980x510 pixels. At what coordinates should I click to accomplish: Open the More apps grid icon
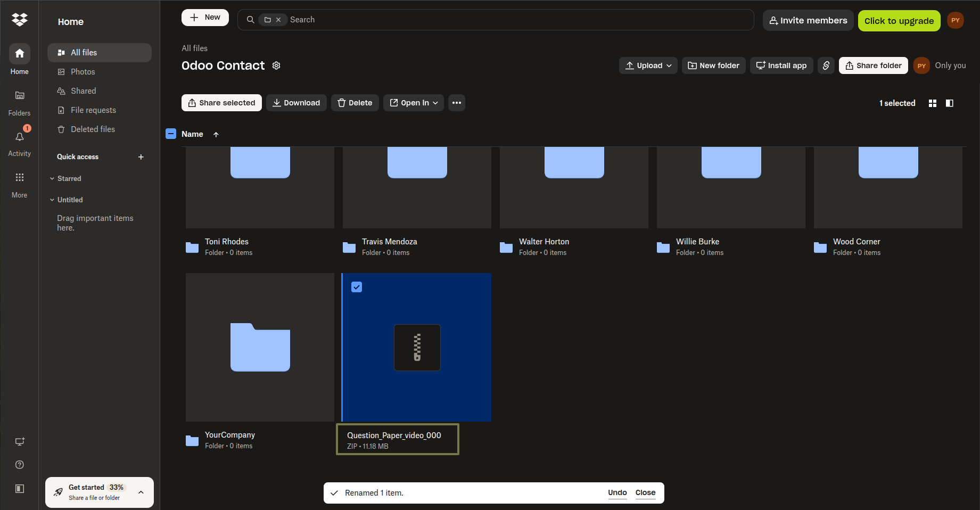pos(20,177)
